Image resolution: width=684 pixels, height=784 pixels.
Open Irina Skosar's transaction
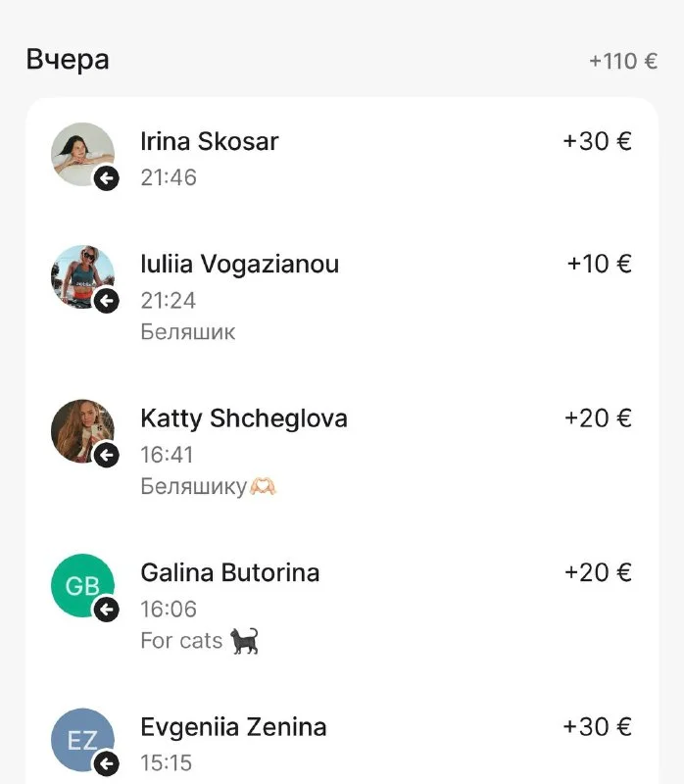pyautogui.click(x=210, y=142)
